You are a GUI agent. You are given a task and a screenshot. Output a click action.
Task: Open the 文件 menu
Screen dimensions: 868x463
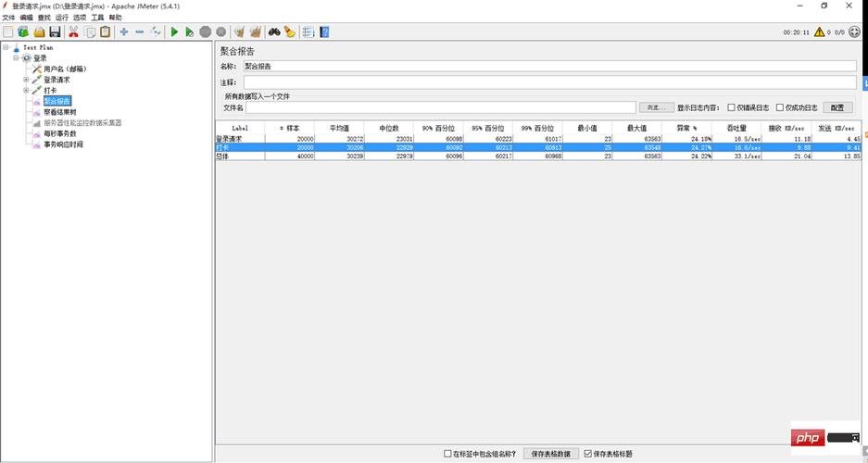click(x=9, y=18)
